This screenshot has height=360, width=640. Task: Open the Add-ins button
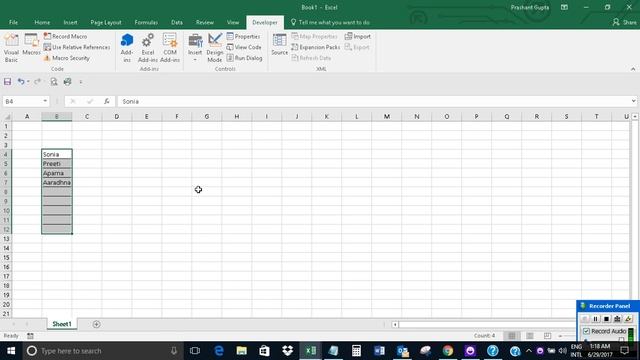127,48
